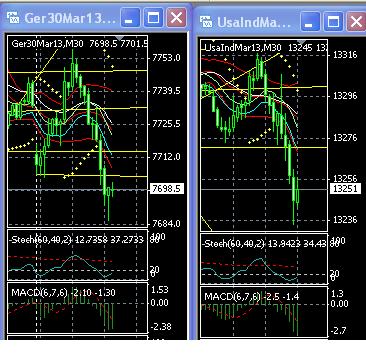
Task: Minimize the Ger30Mar13 chart window
Action: click(130, 17)
